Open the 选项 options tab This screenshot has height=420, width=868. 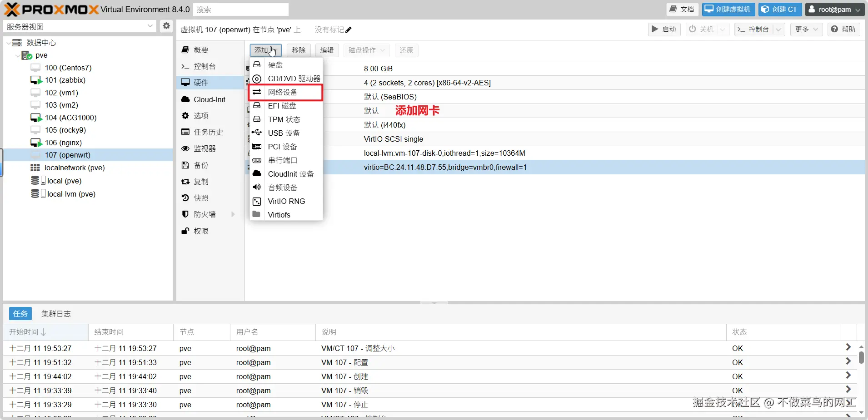click(x=210, y=116)
